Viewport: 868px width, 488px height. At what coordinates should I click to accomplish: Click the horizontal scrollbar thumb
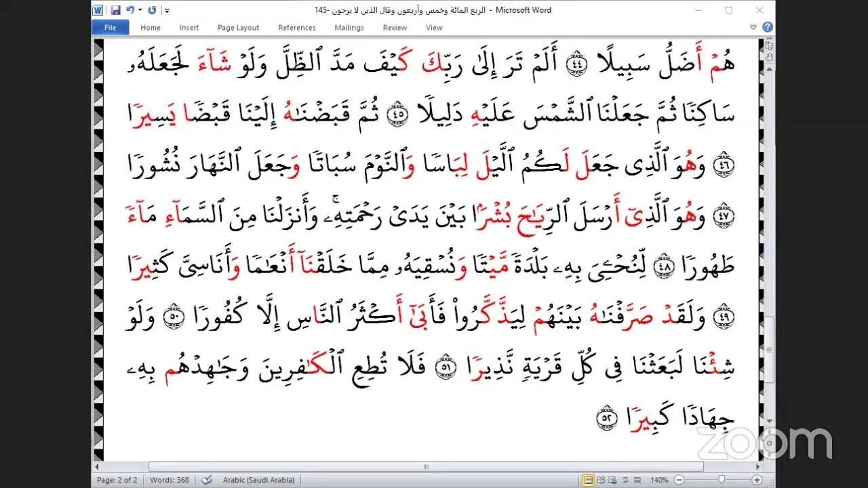click(x=426, y=466)
